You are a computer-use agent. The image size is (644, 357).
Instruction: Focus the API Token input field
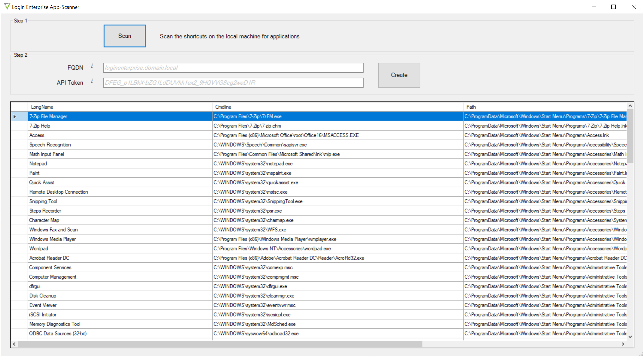(233, 83)
